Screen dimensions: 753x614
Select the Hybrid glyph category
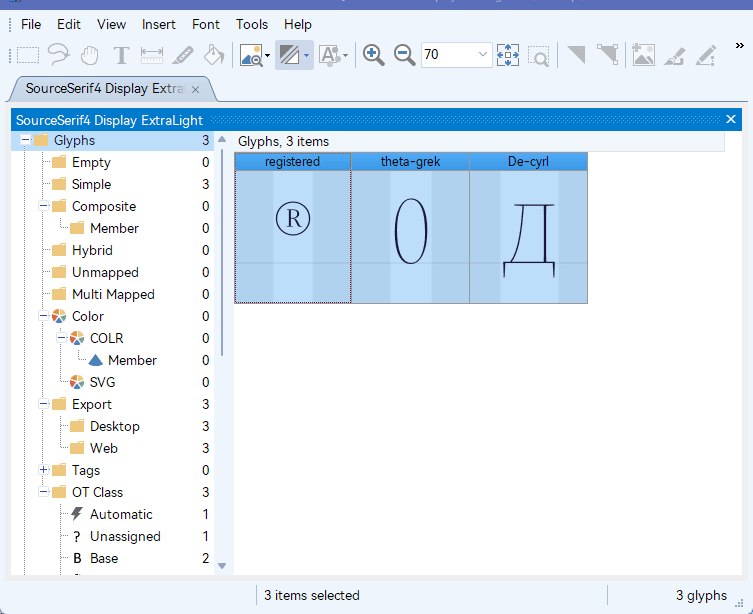tap(92, 250)
